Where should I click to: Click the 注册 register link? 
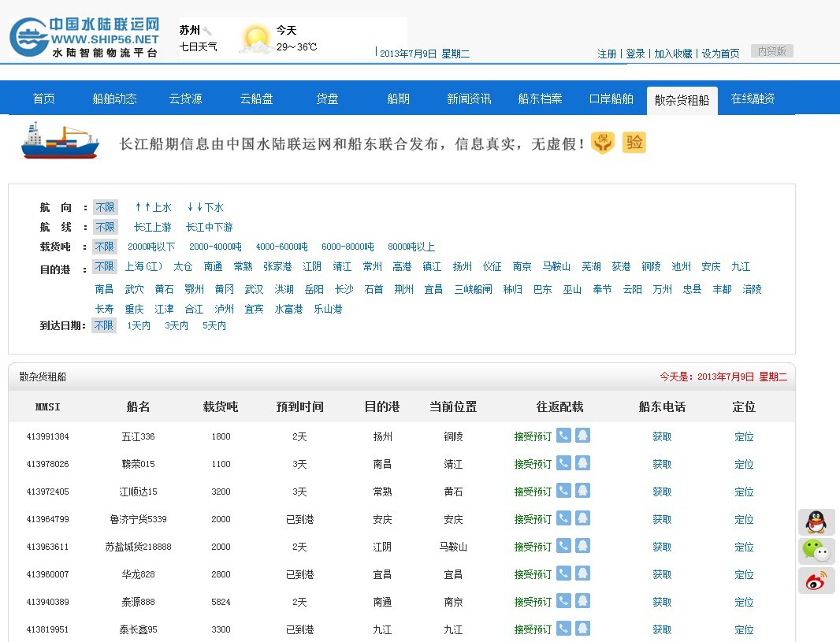(607, 54)
